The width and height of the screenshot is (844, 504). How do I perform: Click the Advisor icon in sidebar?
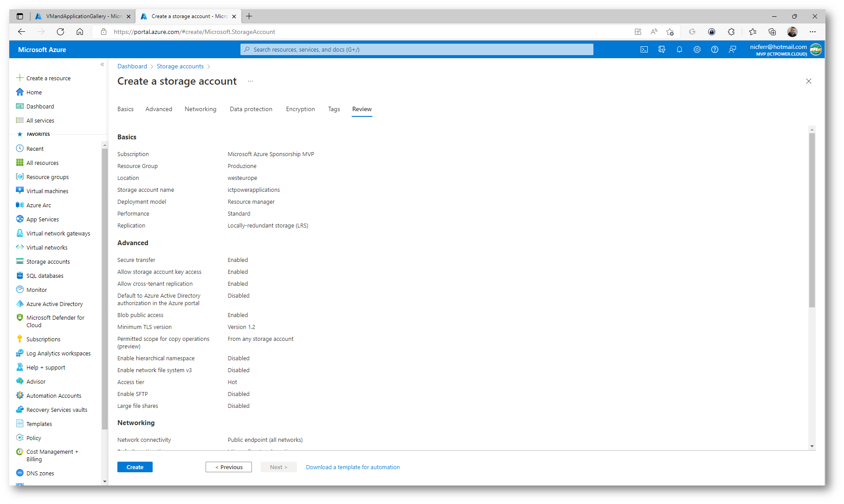pos(20,381)
